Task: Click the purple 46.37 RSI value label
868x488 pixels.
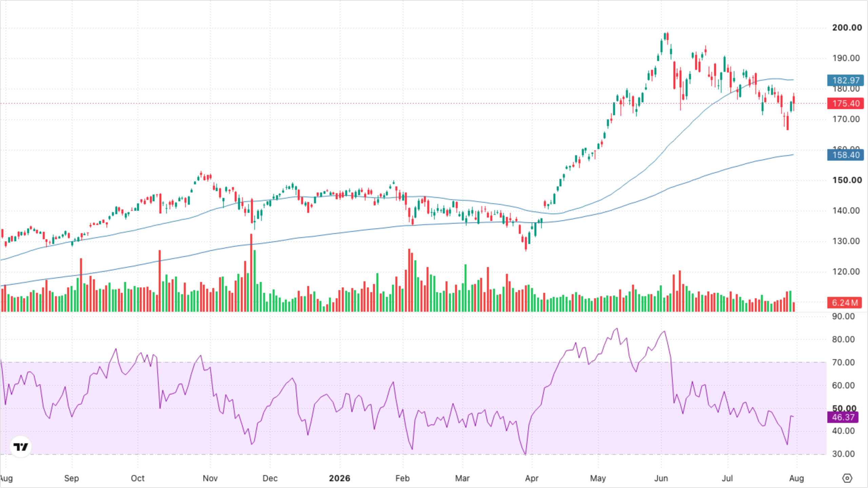Action: [843, 417]
